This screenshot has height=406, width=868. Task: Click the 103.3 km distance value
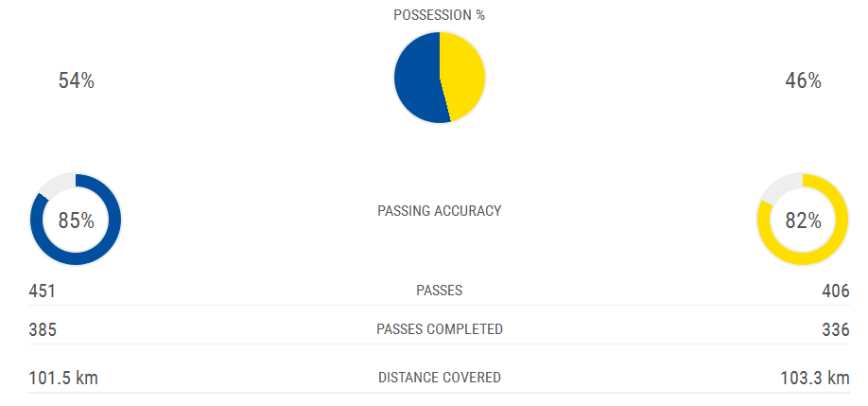[813, 378]
